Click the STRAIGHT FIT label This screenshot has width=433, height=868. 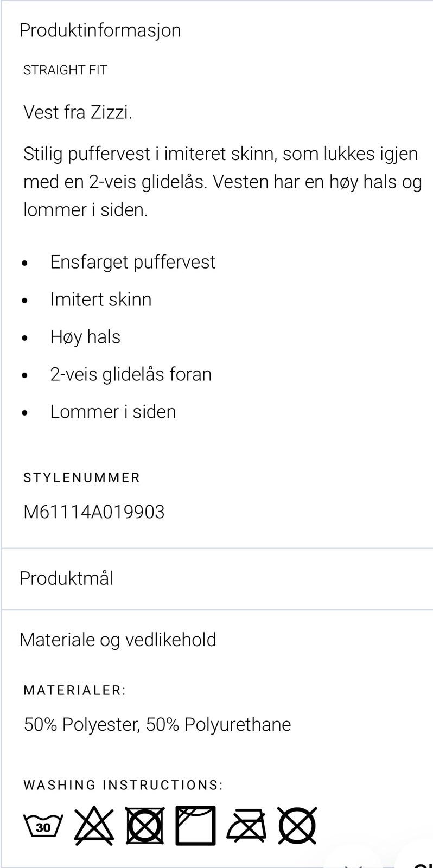(65, 69)
